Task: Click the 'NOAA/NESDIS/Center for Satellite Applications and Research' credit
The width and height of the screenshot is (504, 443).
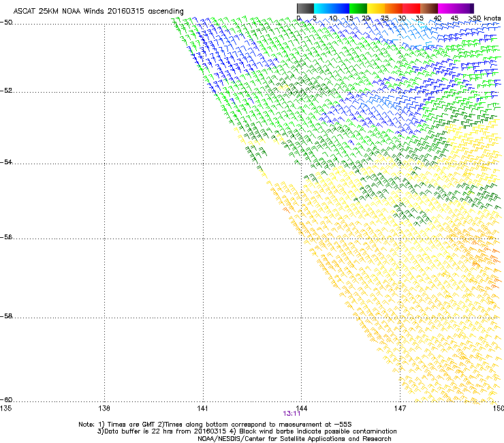Action: 294,439
